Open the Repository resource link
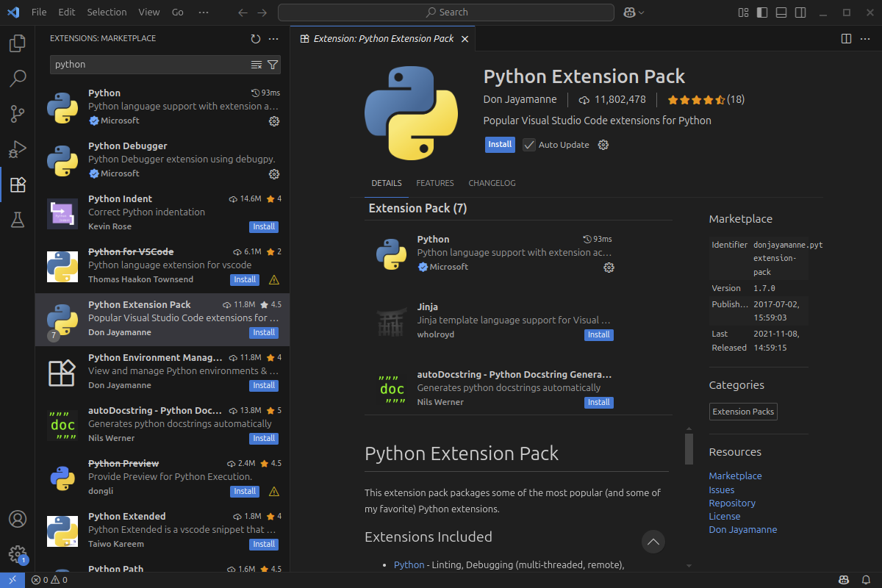The height and width of the screenshot is (588, 882). pyautogui.click(x=732, y=503)
